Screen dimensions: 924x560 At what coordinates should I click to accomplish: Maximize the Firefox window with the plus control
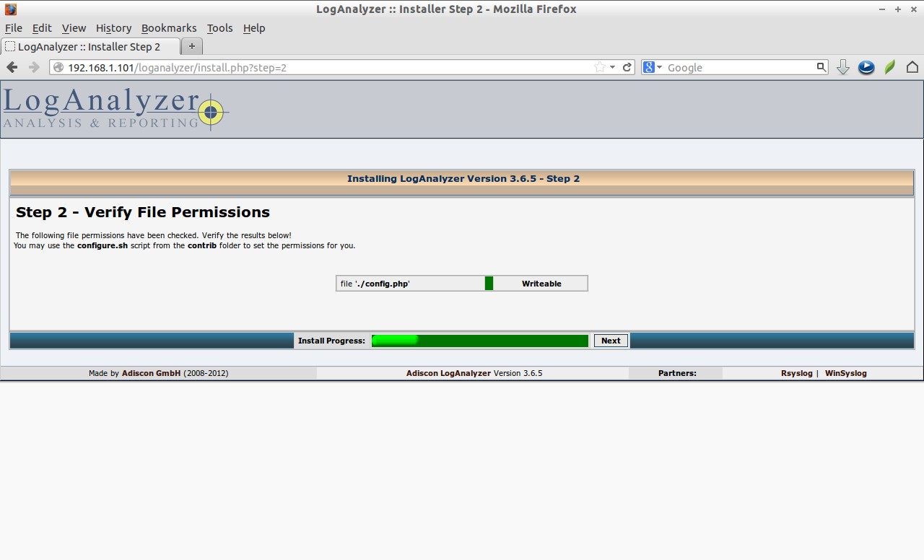click(898, 9)
